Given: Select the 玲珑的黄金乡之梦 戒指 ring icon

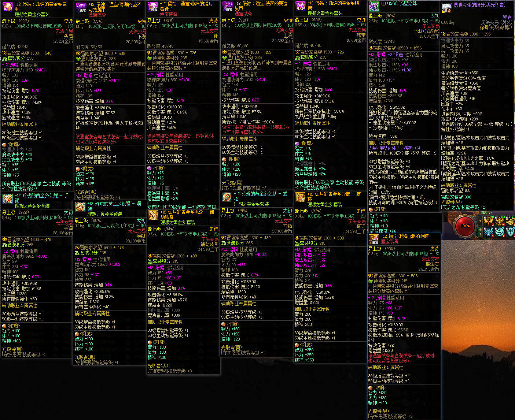Looking at the screenshot, I should click(x=227, y=197).
